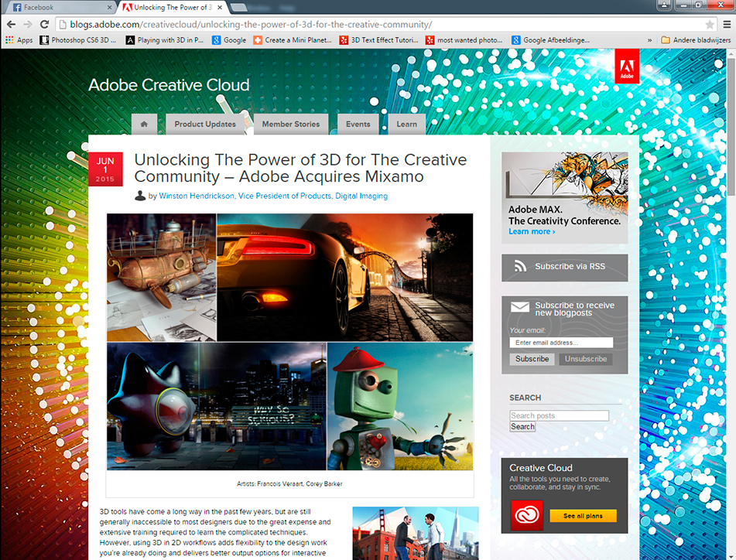The image size is (736, 560).
Task: Bookmark this page with the star icon
Action: tap(710, 25)
